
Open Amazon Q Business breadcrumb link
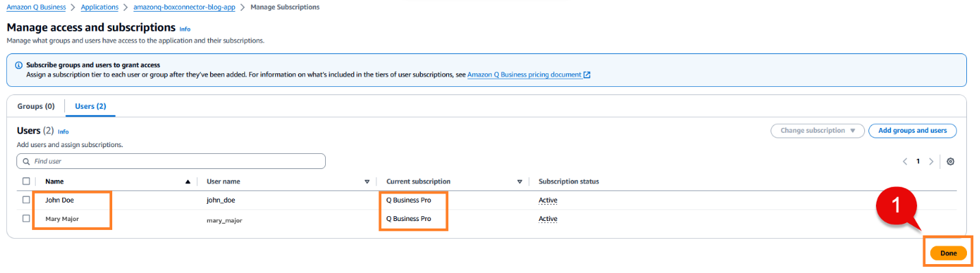(36, 7)
